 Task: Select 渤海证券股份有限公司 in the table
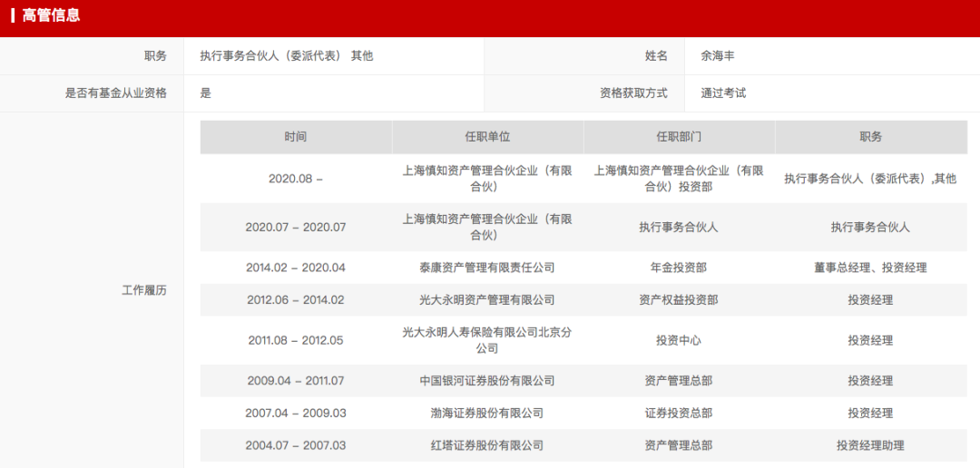tap(487, 413)
